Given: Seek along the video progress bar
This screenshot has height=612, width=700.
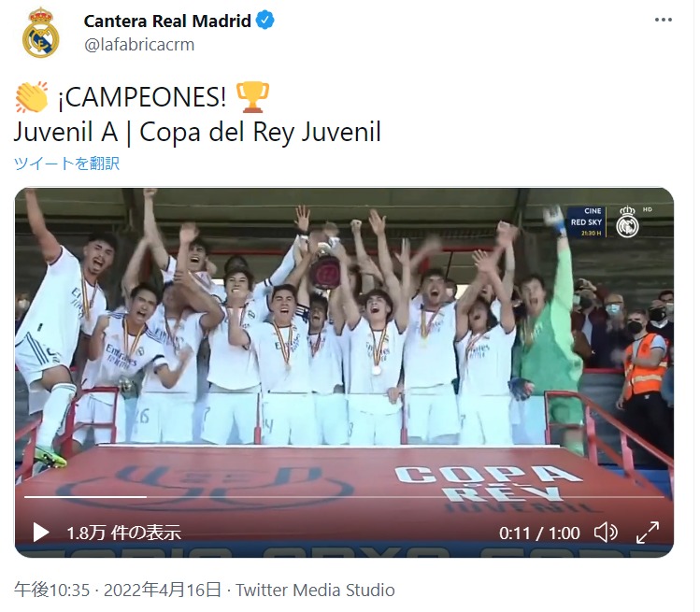Looking at the screenshot, I should pos(344,496).
